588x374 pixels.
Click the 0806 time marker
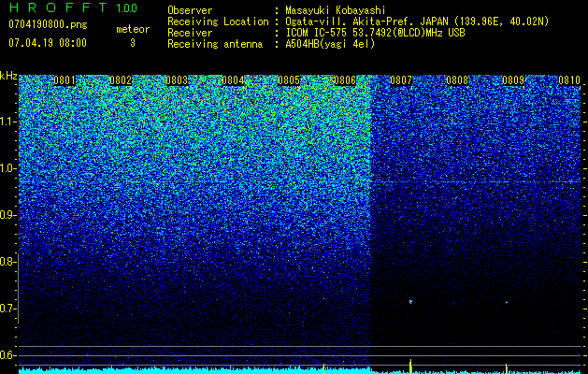345,80
